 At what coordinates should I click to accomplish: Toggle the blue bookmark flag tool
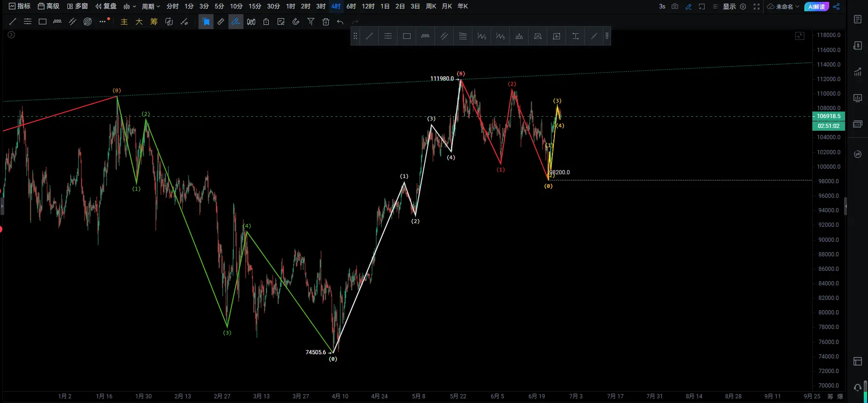click(206, 22)
